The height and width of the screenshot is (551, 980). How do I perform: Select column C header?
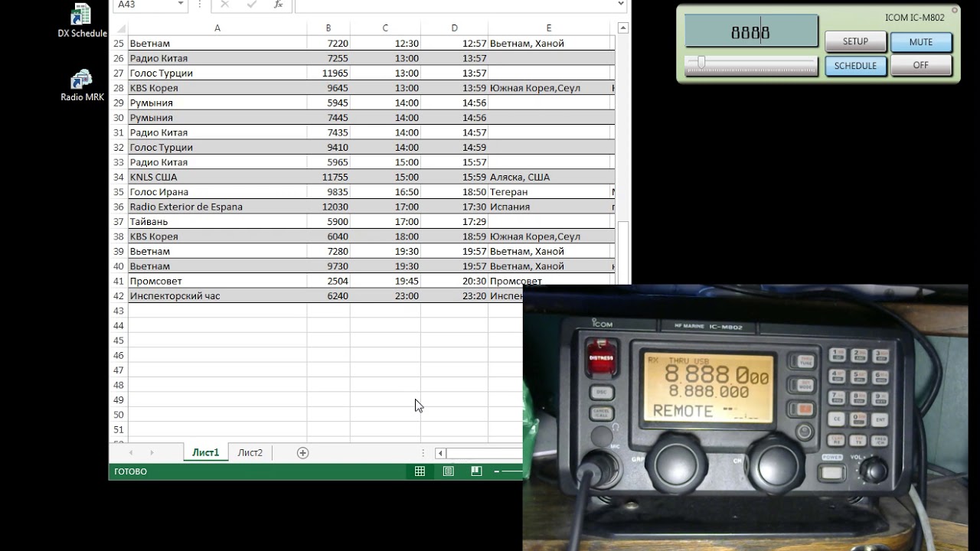385,28
